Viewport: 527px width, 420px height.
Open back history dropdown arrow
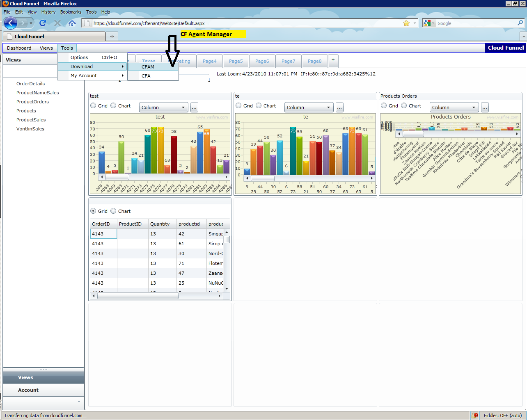(31, 23)
